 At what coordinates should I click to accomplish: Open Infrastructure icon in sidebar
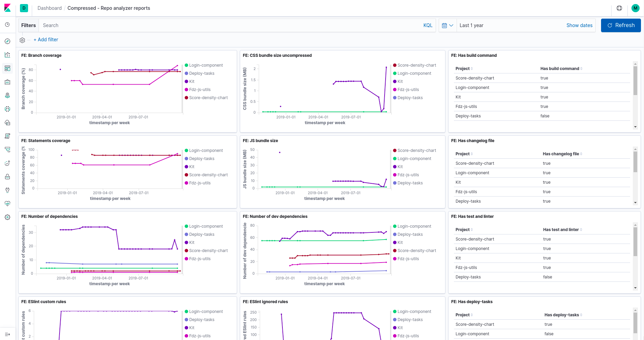[7, 122]
